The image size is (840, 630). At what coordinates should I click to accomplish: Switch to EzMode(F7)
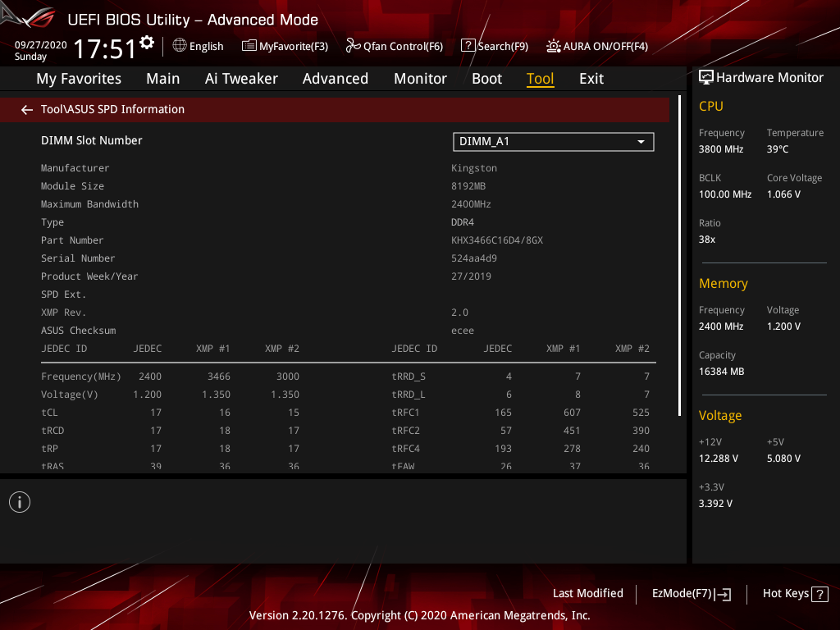tap(691, 594)
